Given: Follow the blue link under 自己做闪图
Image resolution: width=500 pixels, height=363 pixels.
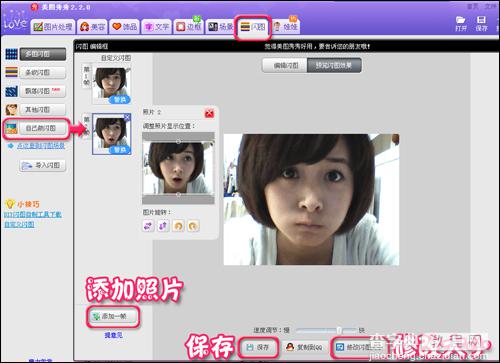Looking at the screenshot, I should (41, 146).
